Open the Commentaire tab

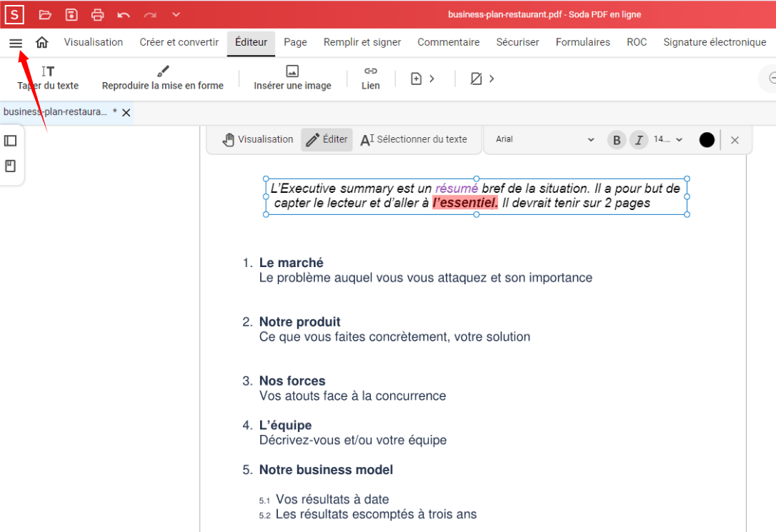point(448,43)
